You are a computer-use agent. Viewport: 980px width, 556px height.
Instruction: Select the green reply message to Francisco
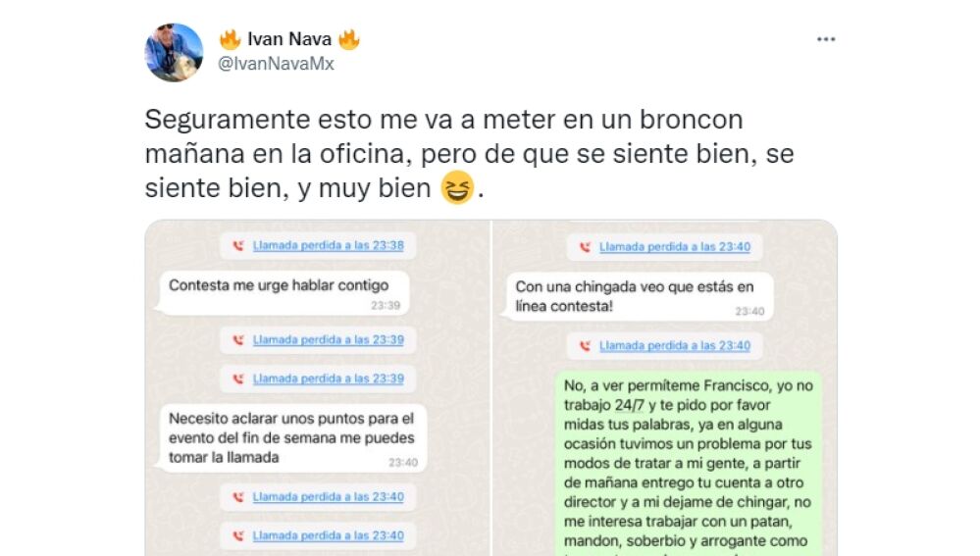click(688, 462)
